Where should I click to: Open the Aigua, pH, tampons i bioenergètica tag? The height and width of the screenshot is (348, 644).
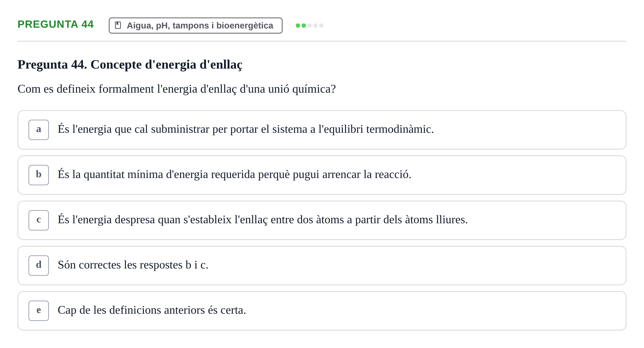(196, 26)
